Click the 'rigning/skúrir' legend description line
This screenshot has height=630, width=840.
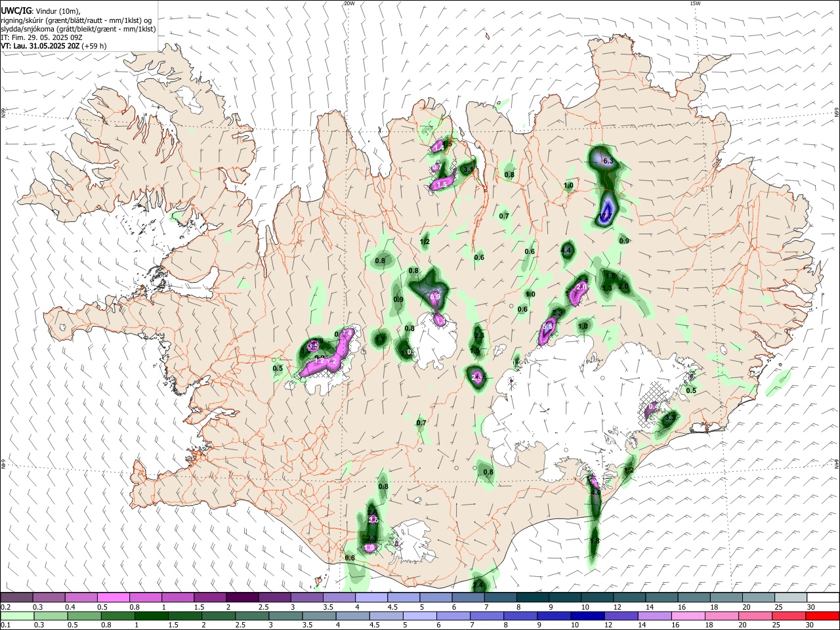[75, 20]
